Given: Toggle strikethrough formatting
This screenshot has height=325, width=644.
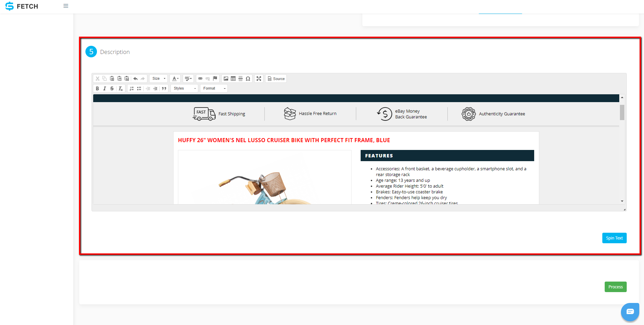Looking at the screenshot, I should (x=112, y=89).
